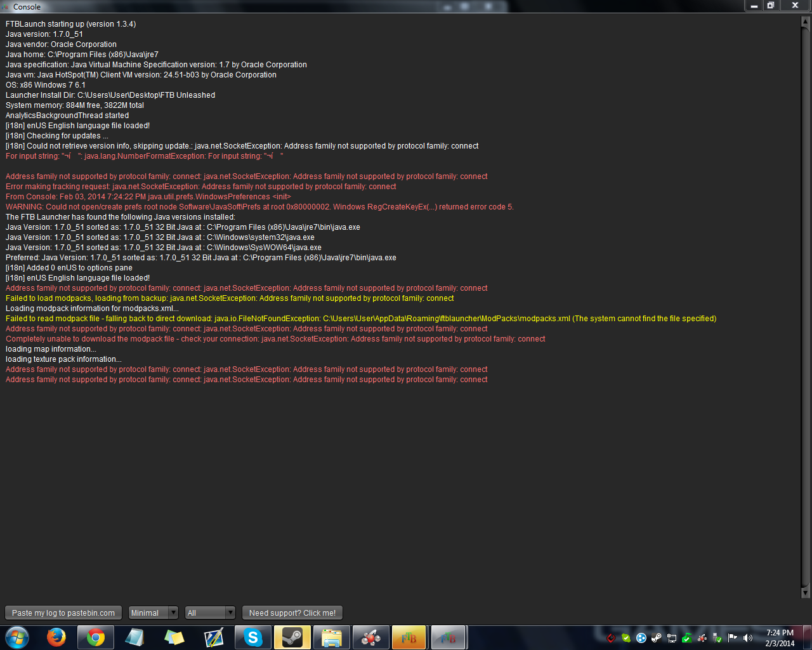This screenshot has height=650, width=812.
Task: Select the orange highlighted FTB taskbar button
Action: [409, 637]
